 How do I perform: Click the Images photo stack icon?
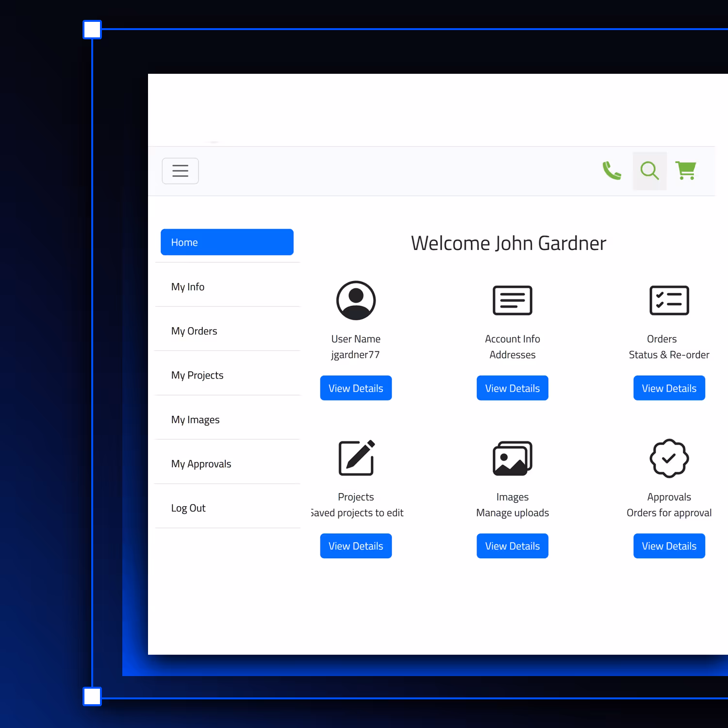(512, 458)
